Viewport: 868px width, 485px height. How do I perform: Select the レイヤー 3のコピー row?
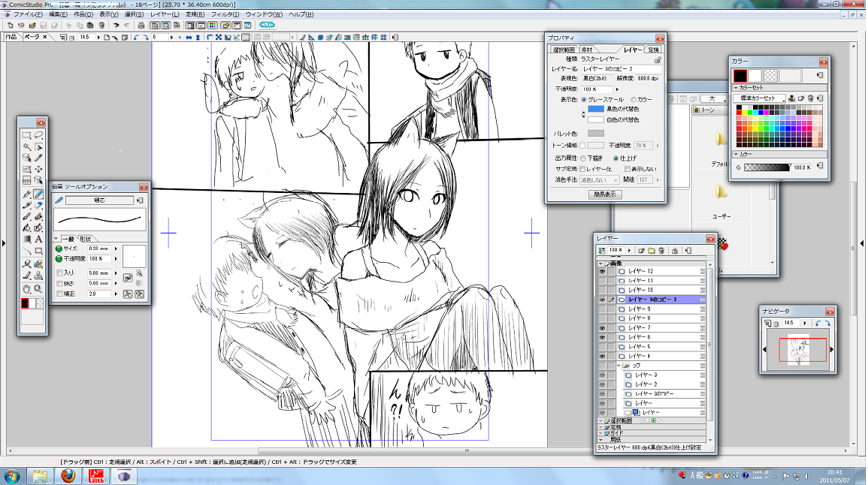pyautogui.click(x=666, y=393)
